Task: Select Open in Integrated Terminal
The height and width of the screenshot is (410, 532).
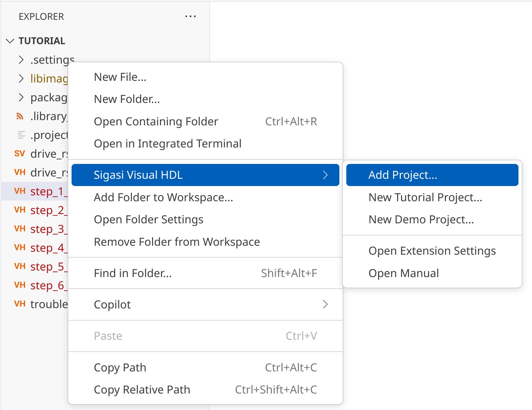Action: click(x=168, y=144)
